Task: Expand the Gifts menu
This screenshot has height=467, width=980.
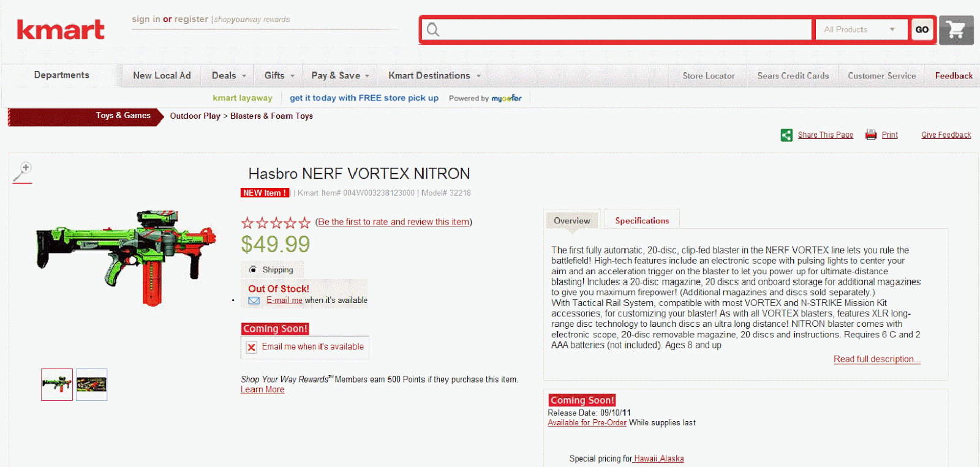Action: click(279, 75)
